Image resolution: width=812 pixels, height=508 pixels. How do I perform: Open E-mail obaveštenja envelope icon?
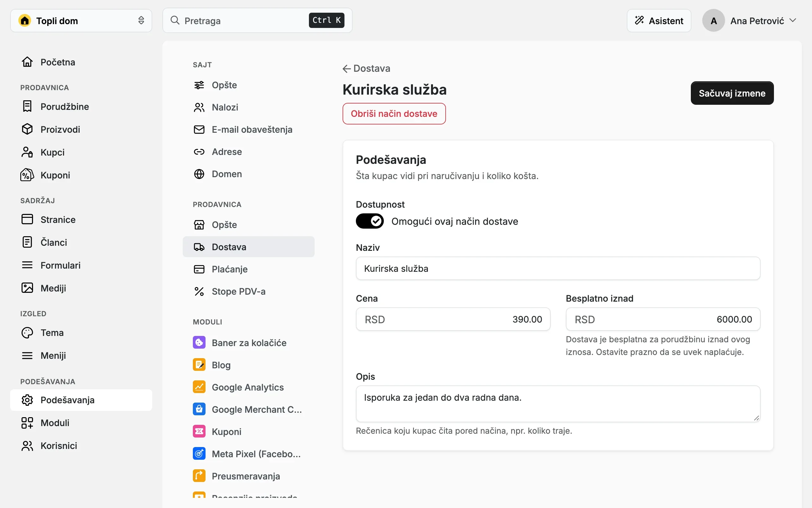199,129
